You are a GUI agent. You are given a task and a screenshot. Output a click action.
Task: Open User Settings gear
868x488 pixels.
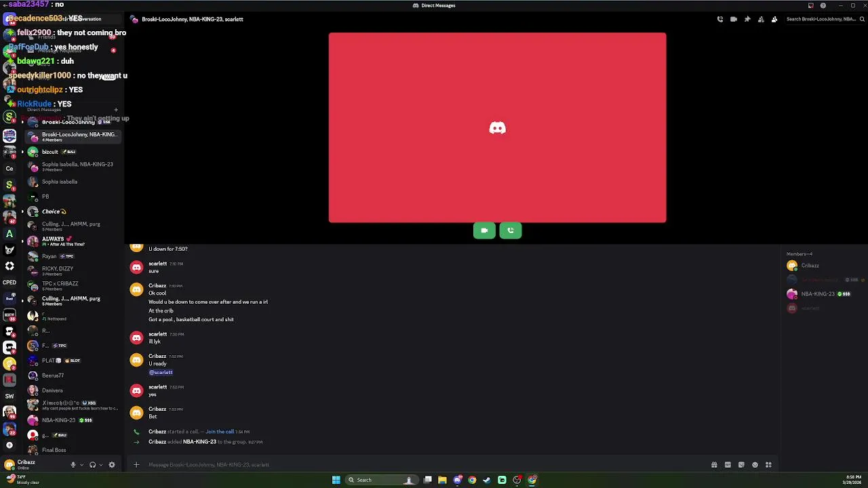(x=112, y=465)
